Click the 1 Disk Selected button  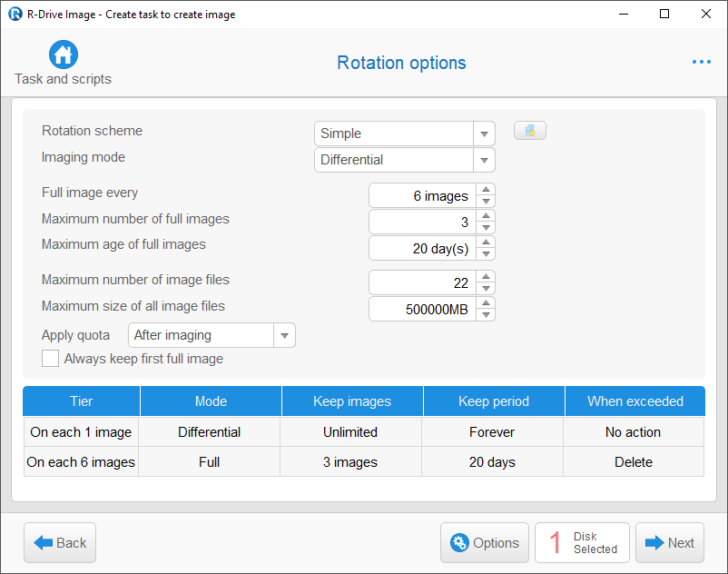(582, 542)
